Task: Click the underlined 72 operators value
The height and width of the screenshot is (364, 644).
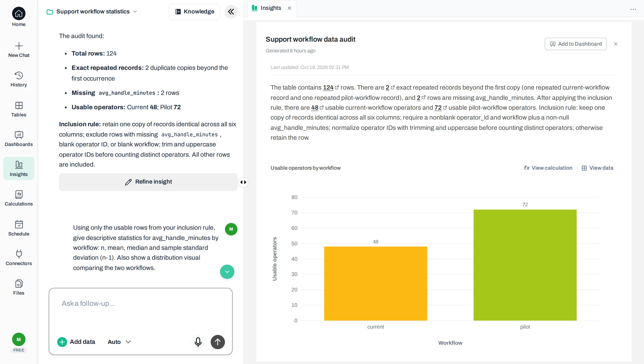Action: 438,107
